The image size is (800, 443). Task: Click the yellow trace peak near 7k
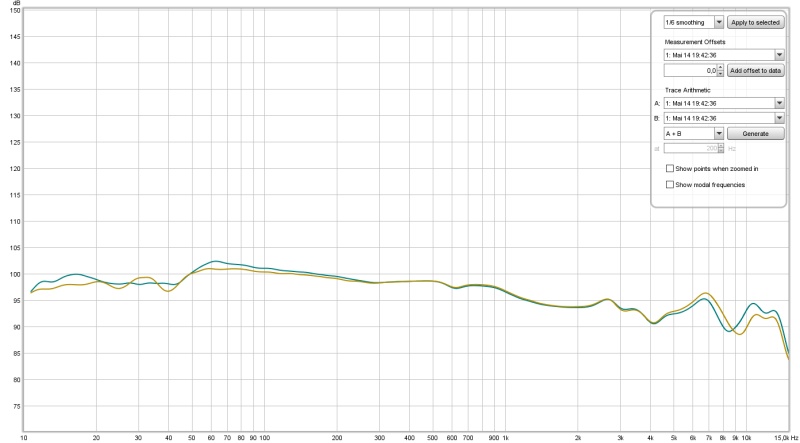707,293
